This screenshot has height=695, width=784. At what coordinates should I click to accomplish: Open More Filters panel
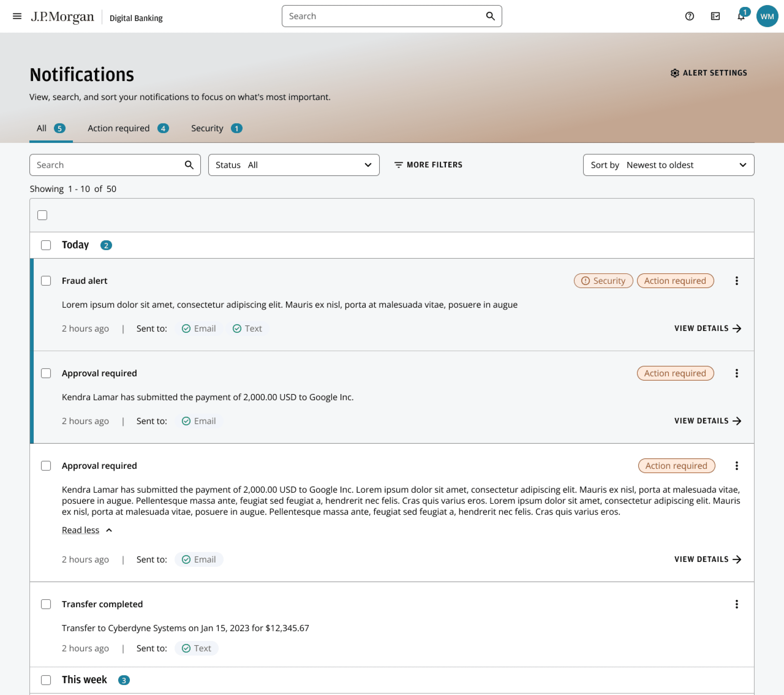click(x=428, y=165)
